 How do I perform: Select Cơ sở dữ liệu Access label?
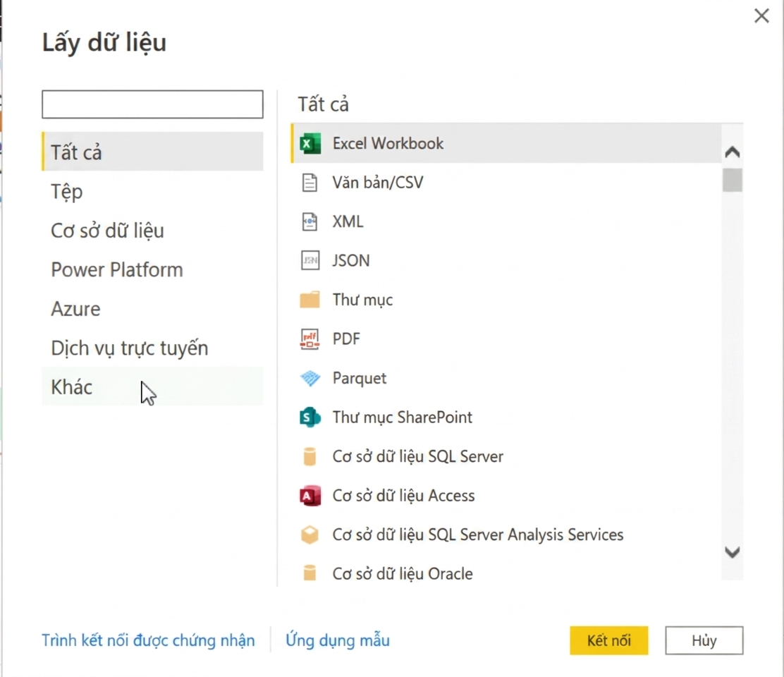(x=403, y=496)
